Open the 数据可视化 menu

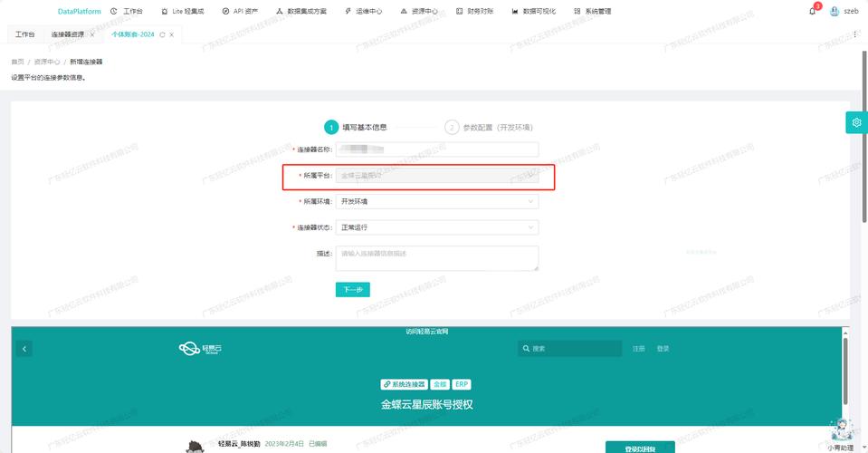tap(534, 11)
